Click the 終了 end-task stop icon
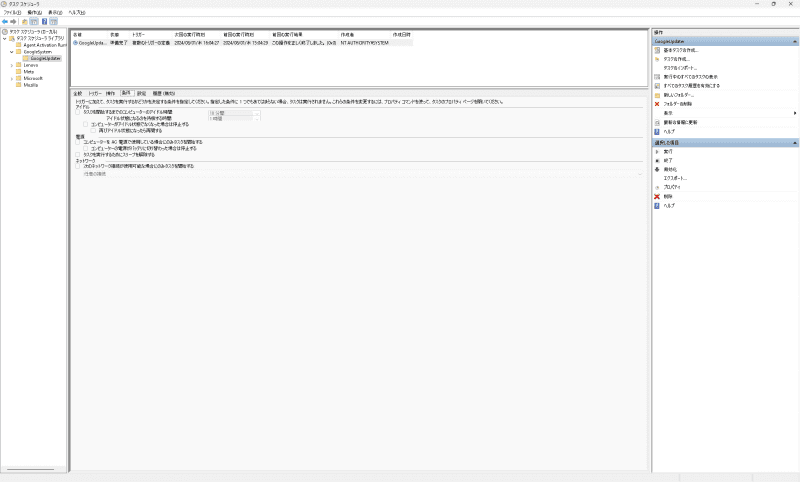The image size is (800, 482). [x=657, y=160]
